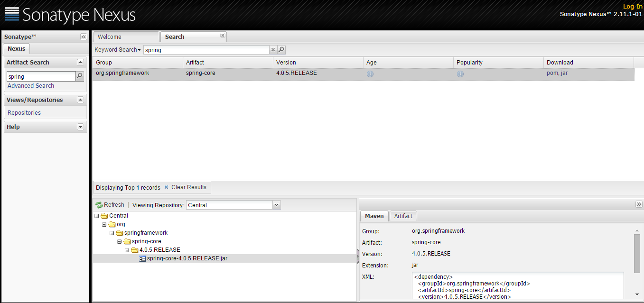Run keyword search with magnifier icon
Image resolution: width=644 pixels, height=303 pixels.
click(281, 50)
